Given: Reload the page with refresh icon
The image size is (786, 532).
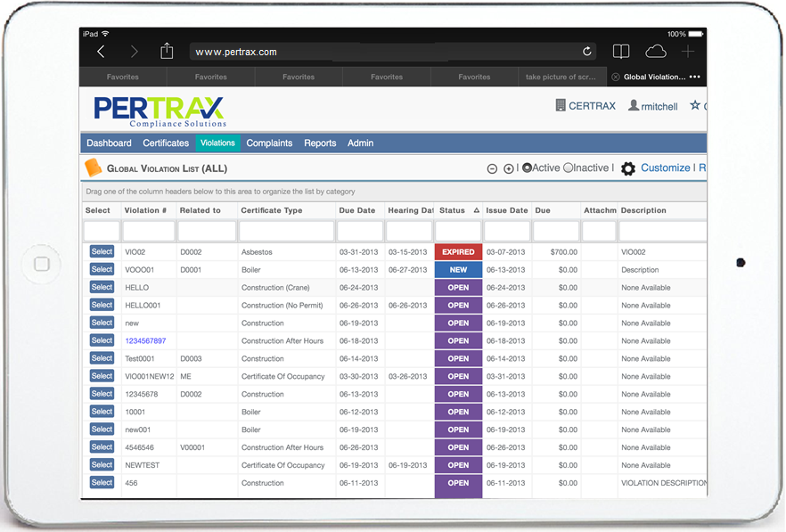Looking at the screenshot, I should (x=587, y=51).
